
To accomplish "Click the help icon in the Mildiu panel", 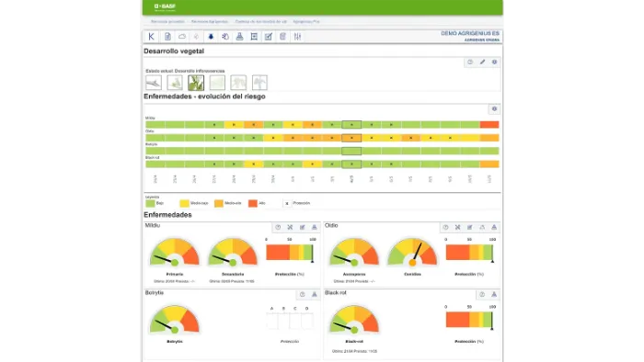I will pos(278,227).
